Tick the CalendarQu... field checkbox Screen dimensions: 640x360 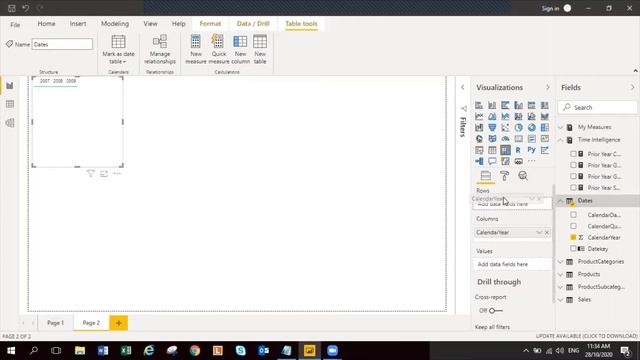[573, 226]
